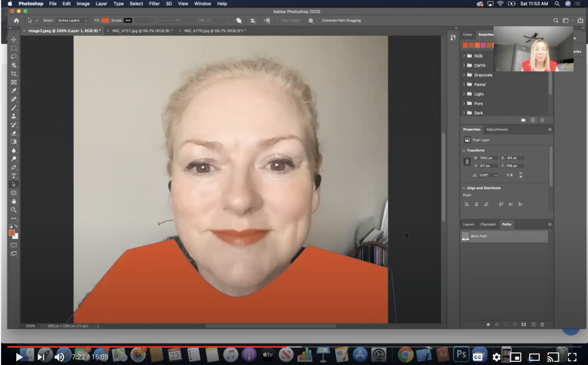Viewport: 588px width, 365px height.
Task: Open the Select Active Layers dropdown
Action: pyautogui.click(x=72, y=21)
